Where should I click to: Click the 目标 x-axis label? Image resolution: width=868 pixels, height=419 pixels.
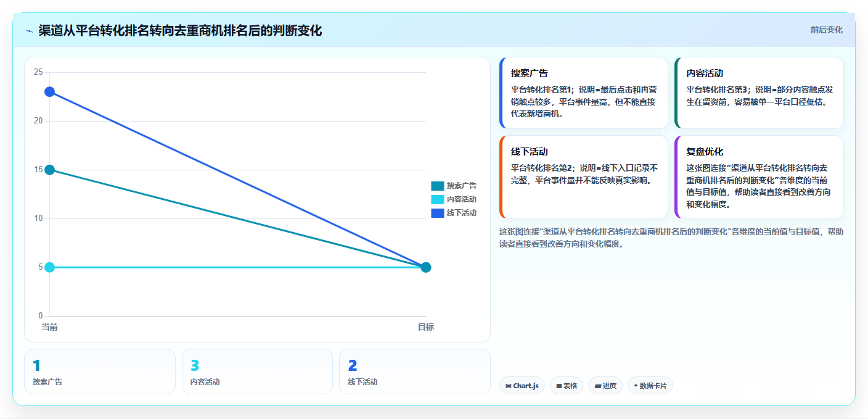[426, 327]
